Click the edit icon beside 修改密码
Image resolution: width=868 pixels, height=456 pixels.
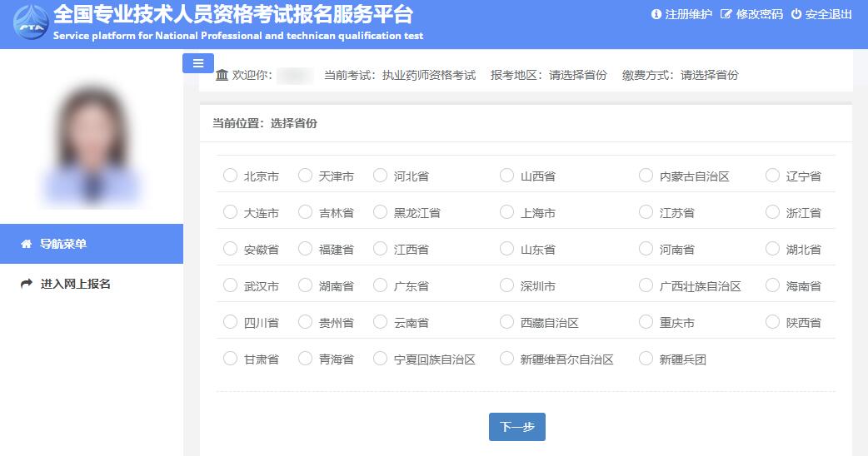click(726, 14)
